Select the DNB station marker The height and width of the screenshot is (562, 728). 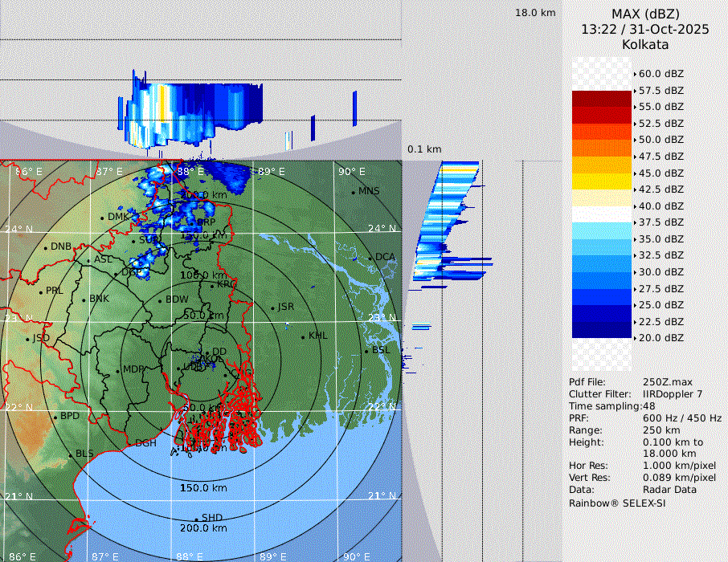(46, 246)
